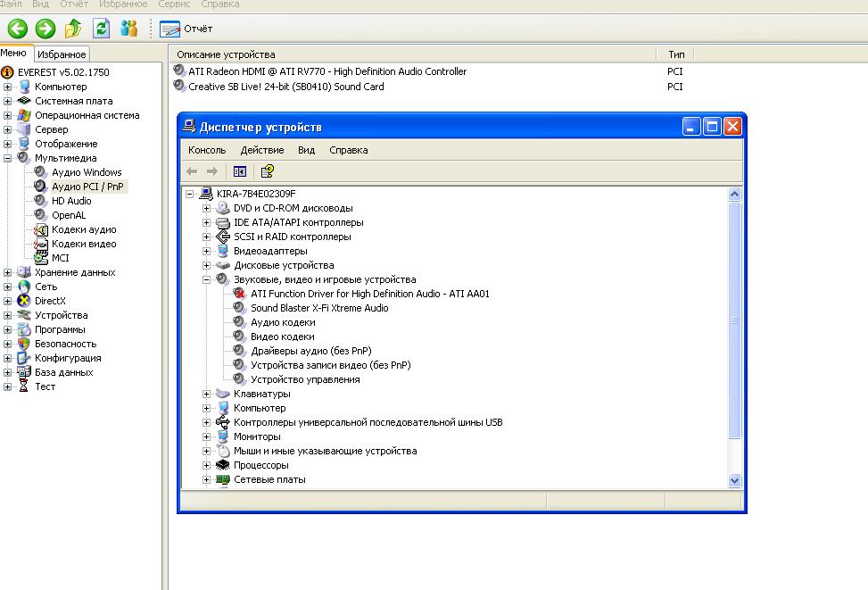
Task: Click the Сеть globe icon
Action: click(x=24, y=287)
